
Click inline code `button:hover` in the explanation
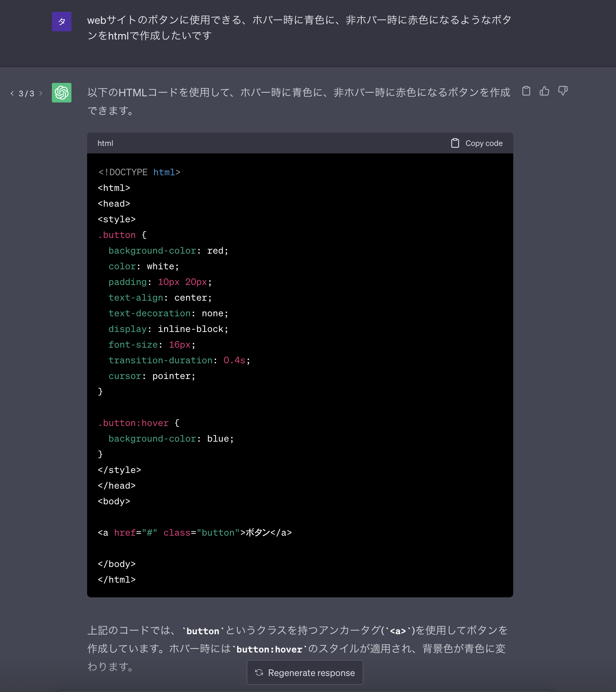269,649
